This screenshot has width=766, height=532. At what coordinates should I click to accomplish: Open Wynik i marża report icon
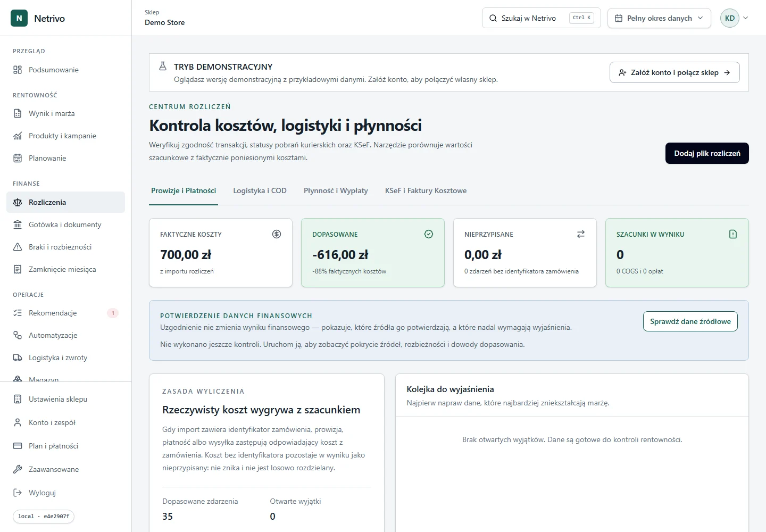[18, 113]
